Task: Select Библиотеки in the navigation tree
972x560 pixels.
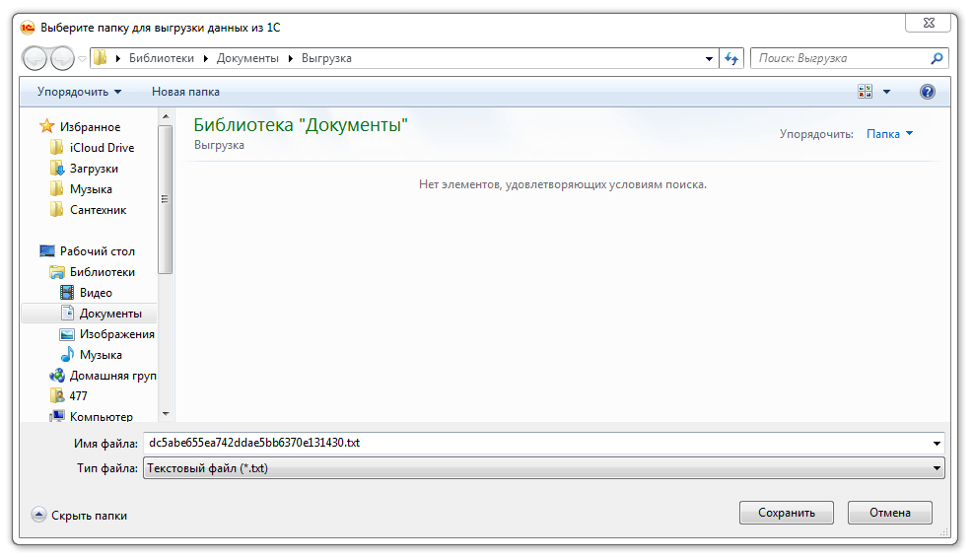Action: [103, 272]
